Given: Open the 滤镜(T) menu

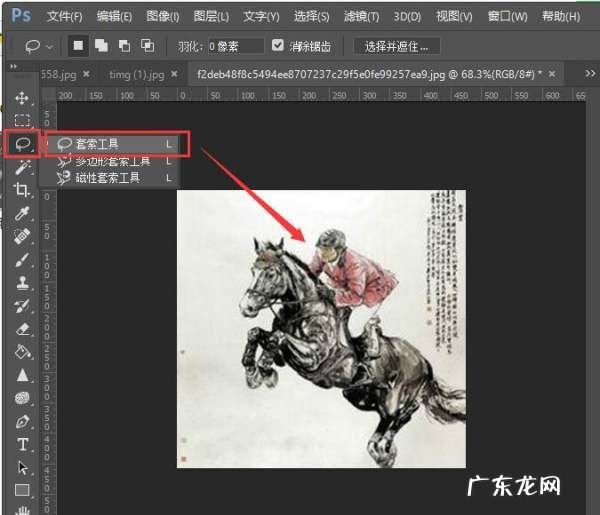Looking at the screenshot, I should [x=359, y=16].
